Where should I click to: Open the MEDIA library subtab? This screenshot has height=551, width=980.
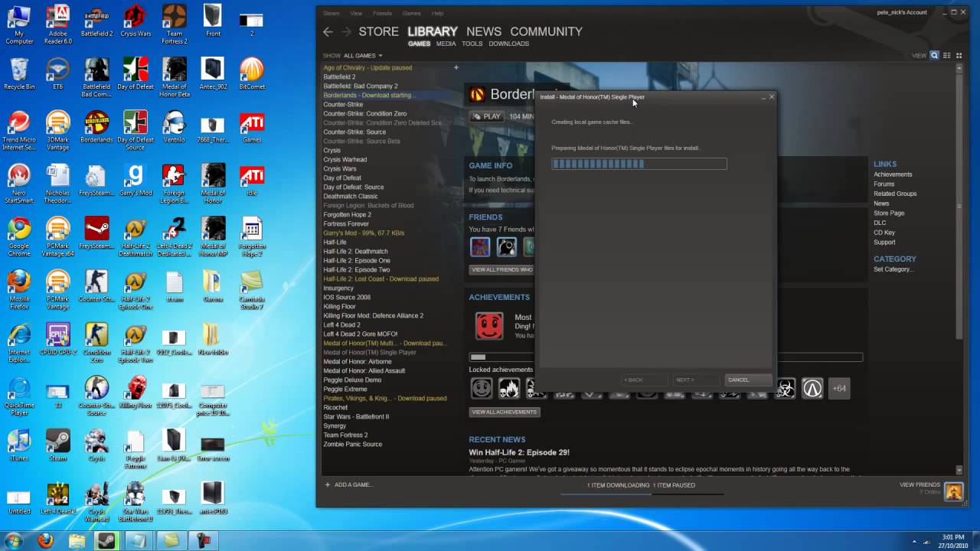446,44
